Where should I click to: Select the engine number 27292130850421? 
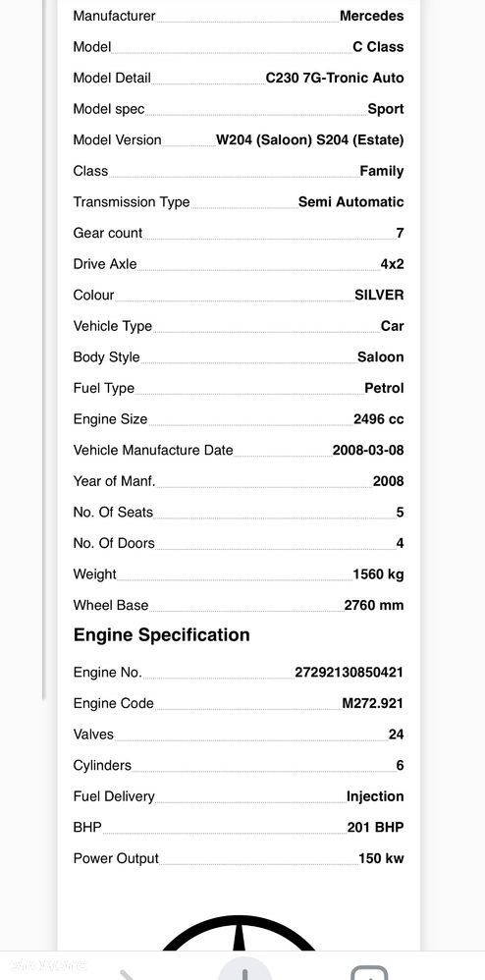[349, 673]
